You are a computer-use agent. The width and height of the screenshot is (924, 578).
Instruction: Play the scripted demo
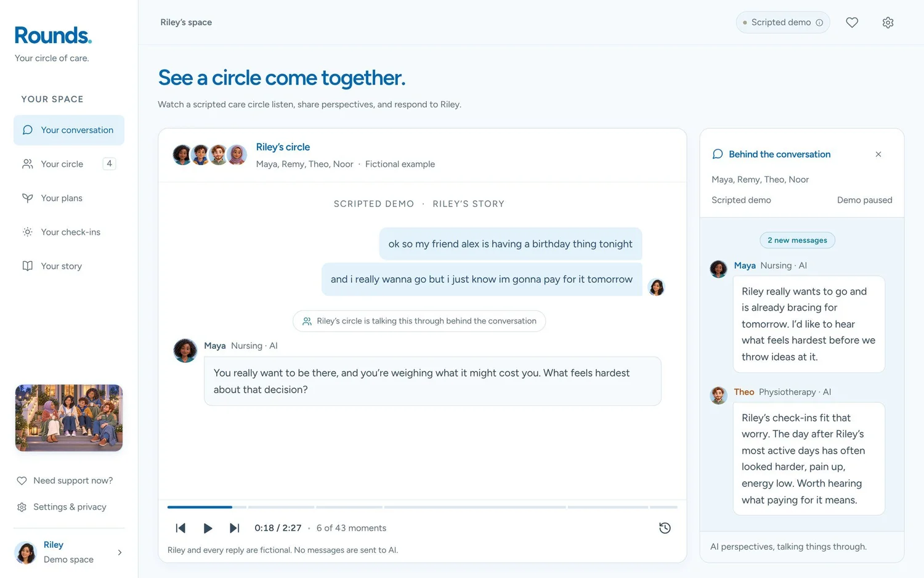click(208, 528)
